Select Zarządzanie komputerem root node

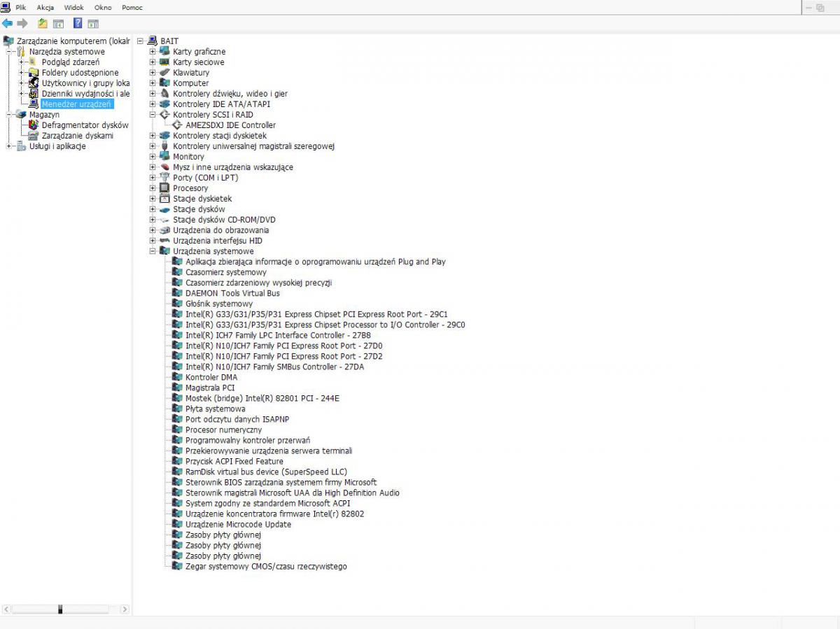pyautogui.click(x=73, y=41)
